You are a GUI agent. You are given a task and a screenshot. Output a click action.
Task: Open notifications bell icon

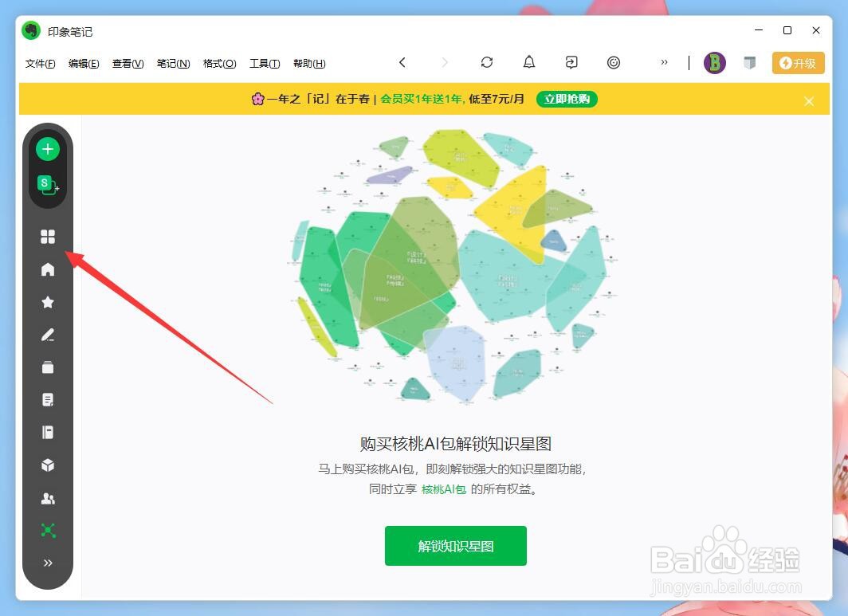[x=529, y=62]
